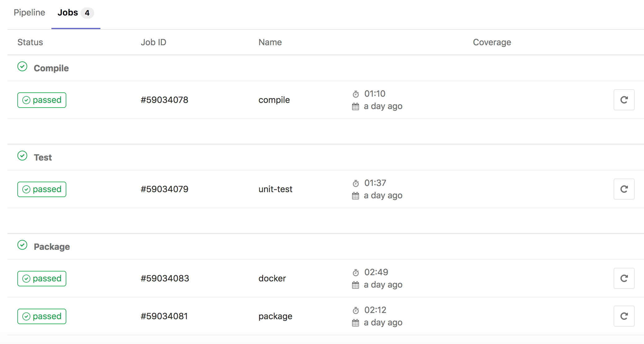Open passed status badge for compile job
This screenshot has width=644, height=344.
click(x=42, y=100)
